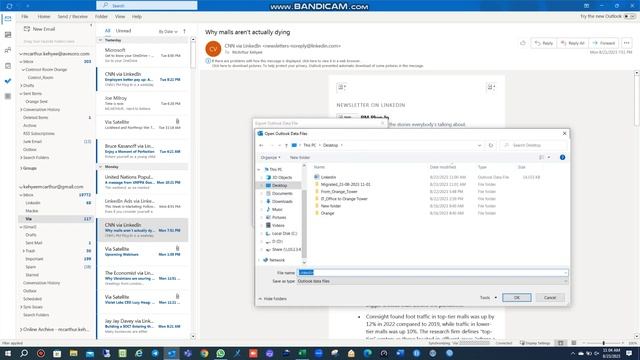Click the Back arrow in Open Outlook Data Files dialog
Image resolution: width=640 pixels, height=360 pixels.
click(x=262, y=145)
